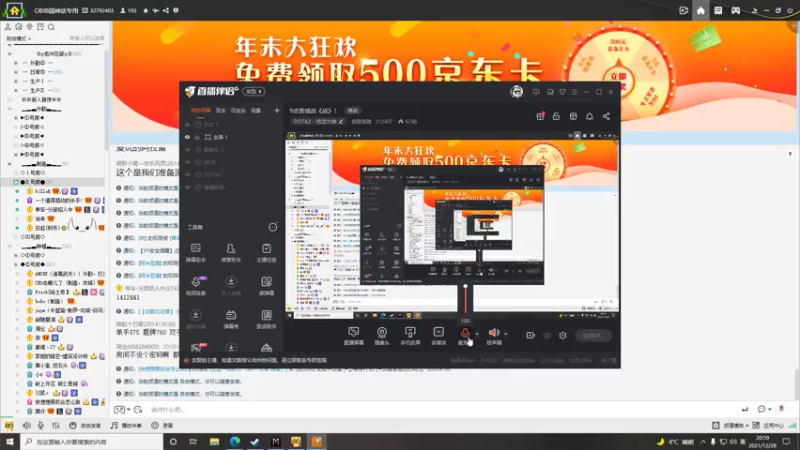Open the home tab in YY top-right
The width and height of the screenshot is (800, 450).
[701, 10]
